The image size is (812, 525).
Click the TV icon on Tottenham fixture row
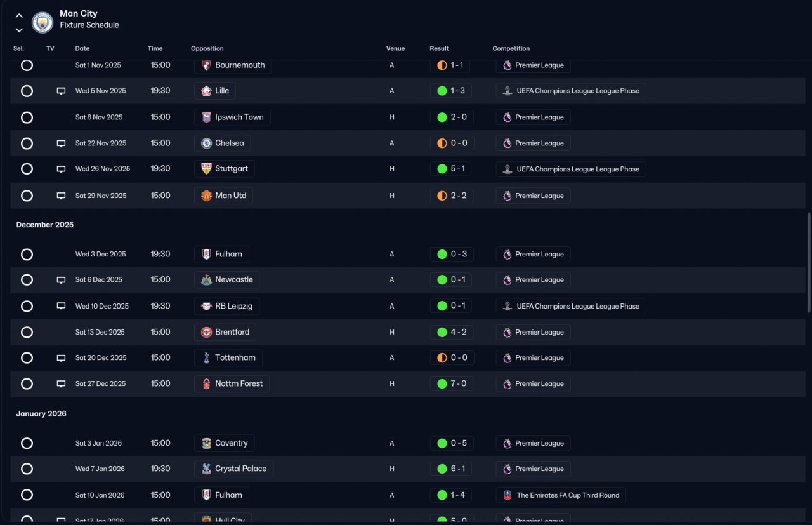tap(61, 358)
